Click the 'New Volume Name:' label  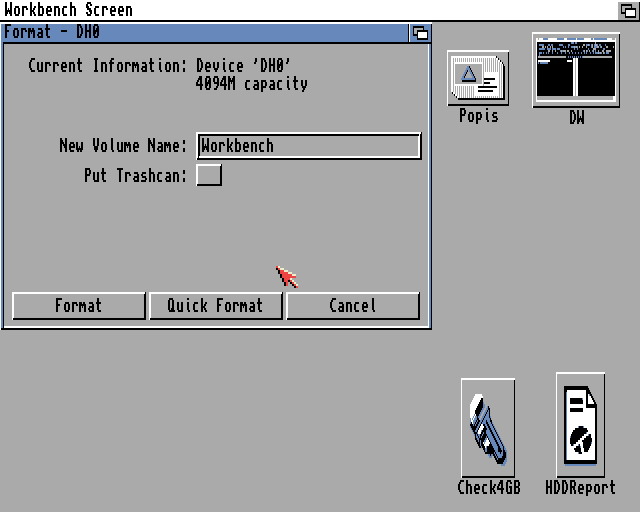tap(122, 146)
